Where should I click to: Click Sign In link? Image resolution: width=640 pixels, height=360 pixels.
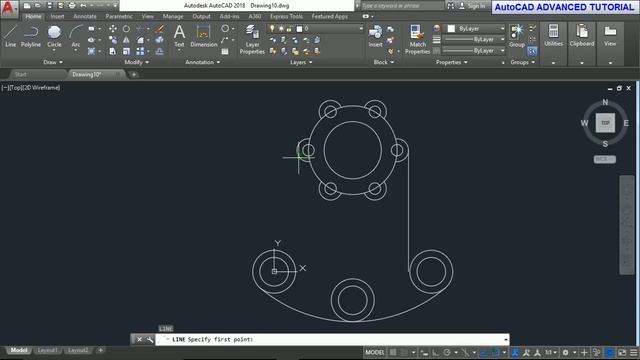pos(476,6)
